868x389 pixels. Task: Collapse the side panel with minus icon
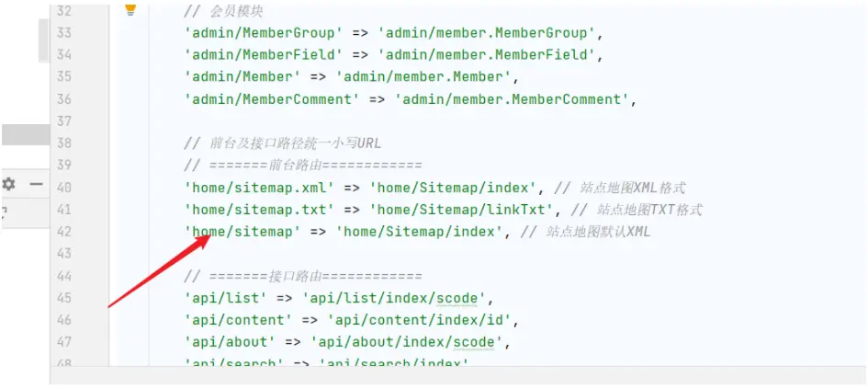point(37,184)
